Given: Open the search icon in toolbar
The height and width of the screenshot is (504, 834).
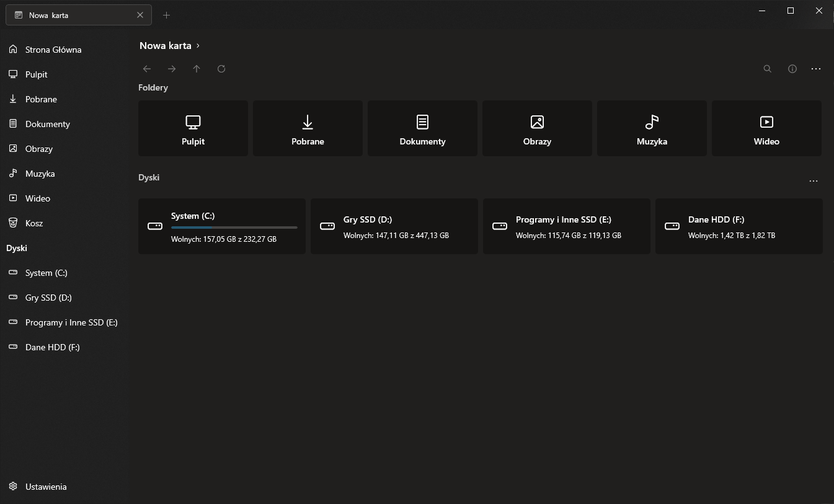Looking at the screenshot, I should pyautogui.click(x=767, y=68).
